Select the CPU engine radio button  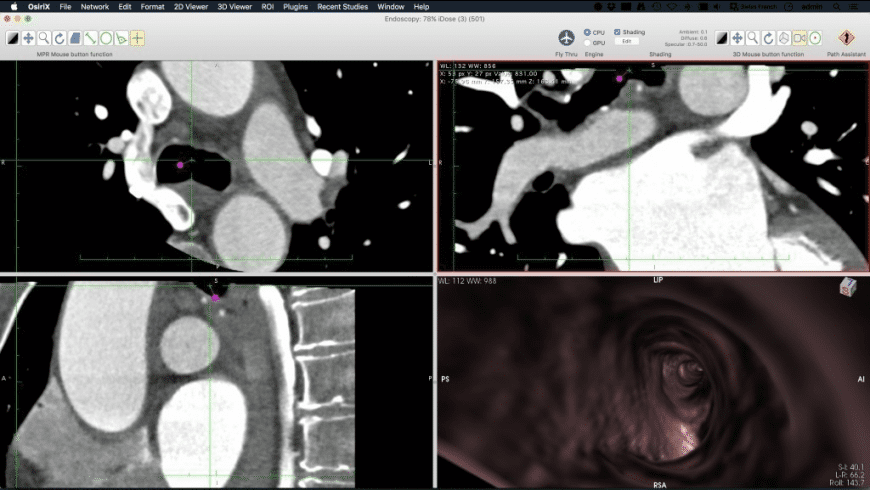pos(588,32)
